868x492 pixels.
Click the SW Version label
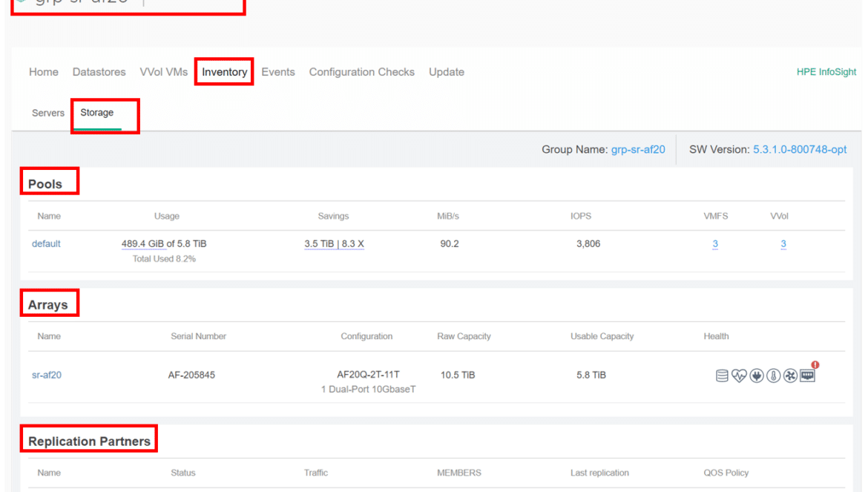[x=719, y=149]
